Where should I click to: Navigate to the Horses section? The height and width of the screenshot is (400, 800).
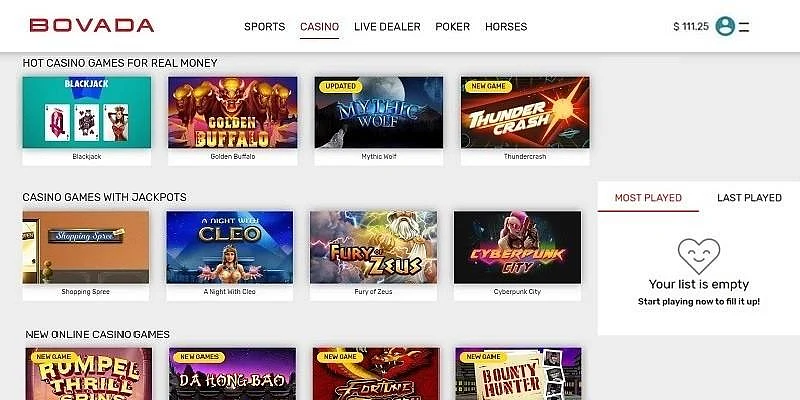(506, 27)
